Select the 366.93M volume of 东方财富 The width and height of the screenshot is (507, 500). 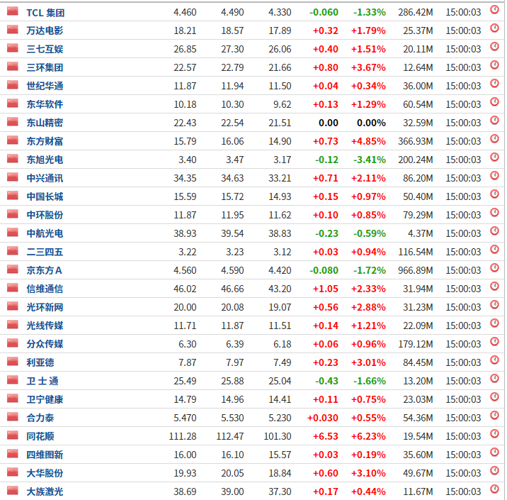(x=415, y=142)
